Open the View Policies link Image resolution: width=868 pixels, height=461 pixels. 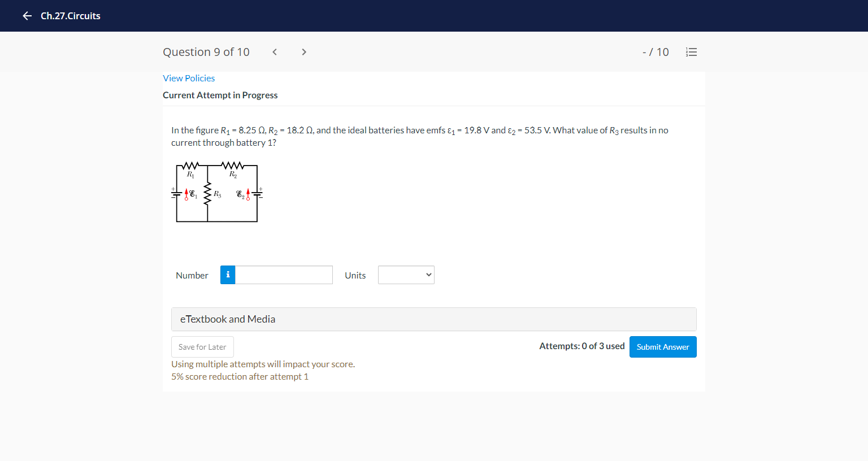click(x=189, y=78)
